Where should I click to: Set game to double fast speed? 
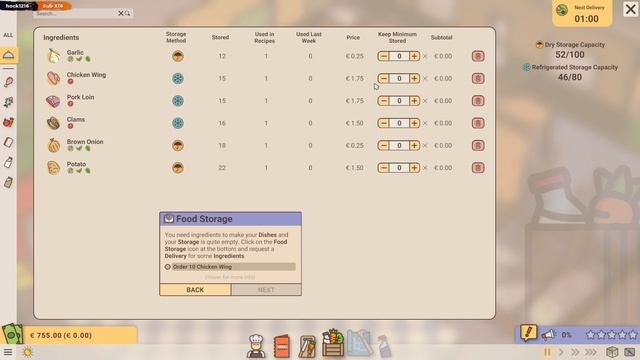point(575,352)
